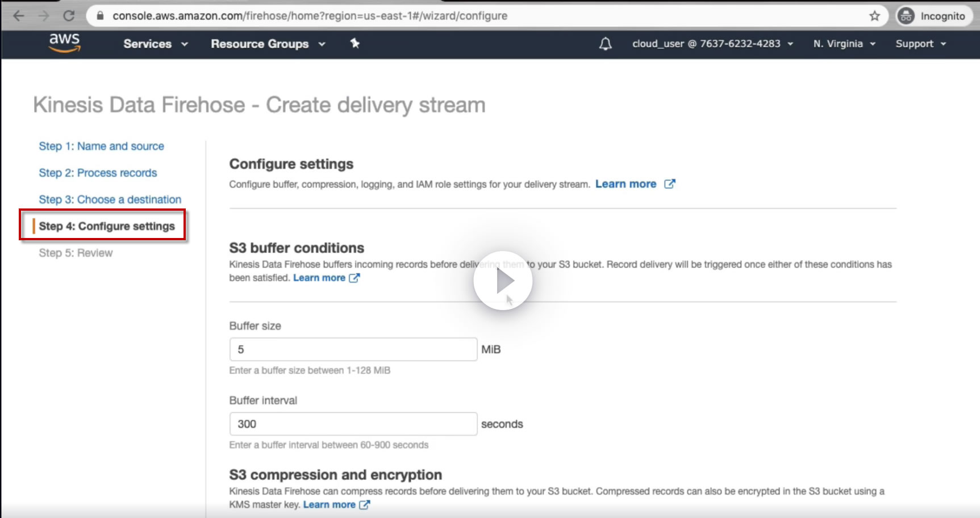Click the 'seconds' unit label

click(x=502, y=424)
